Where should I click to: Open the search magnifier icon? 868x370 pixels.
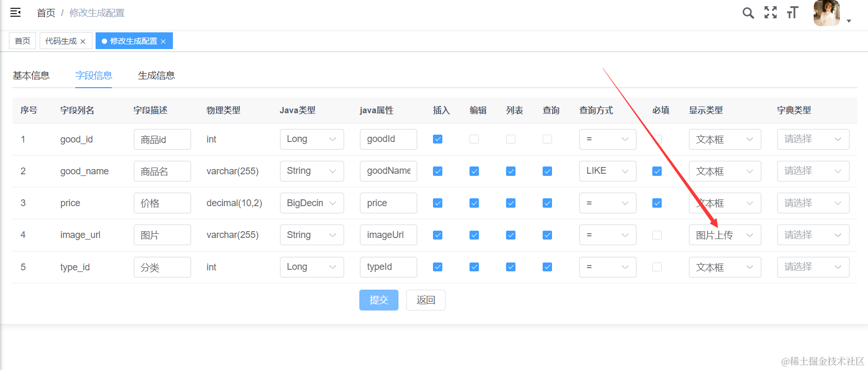(x=748, y=13)
